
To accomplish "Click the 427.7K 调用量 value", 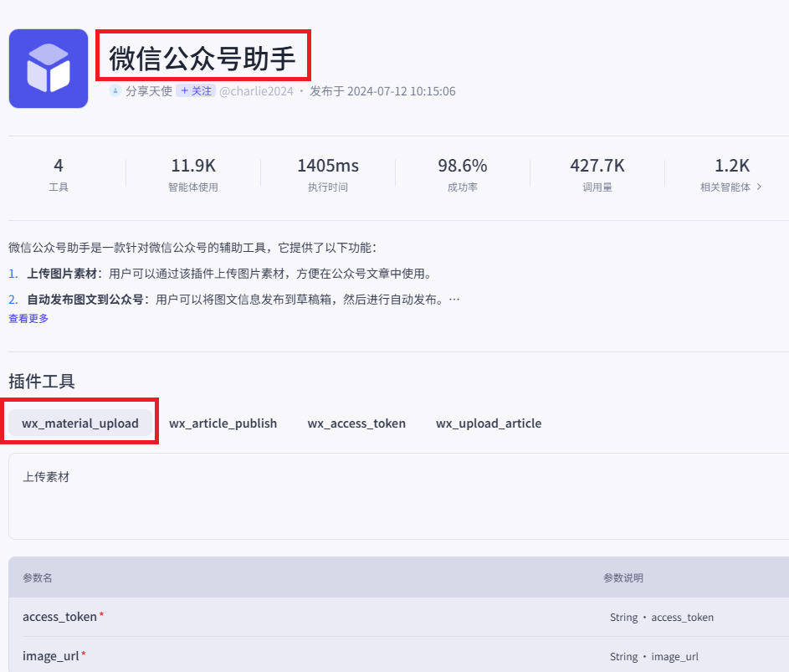I will click(597, 166).
